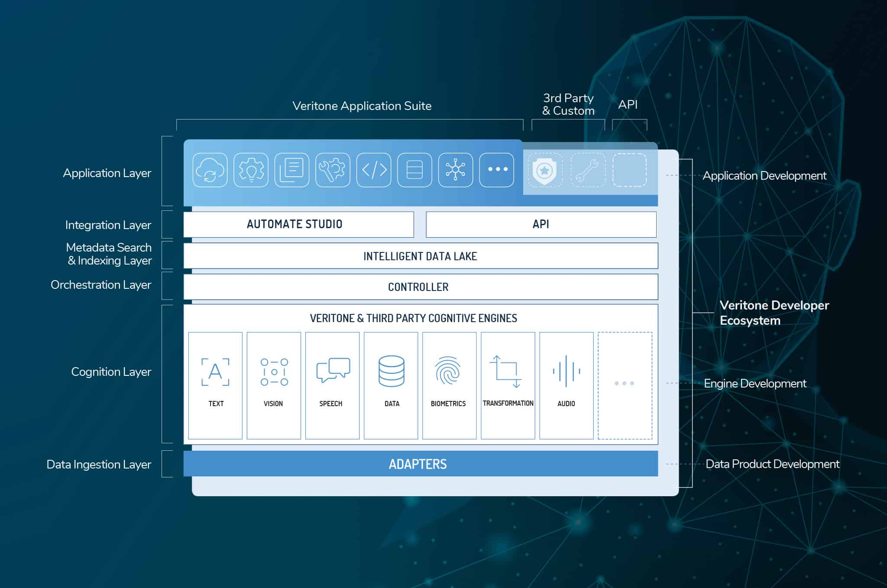Click the Veritone Application Suite heading

(362, 106)
